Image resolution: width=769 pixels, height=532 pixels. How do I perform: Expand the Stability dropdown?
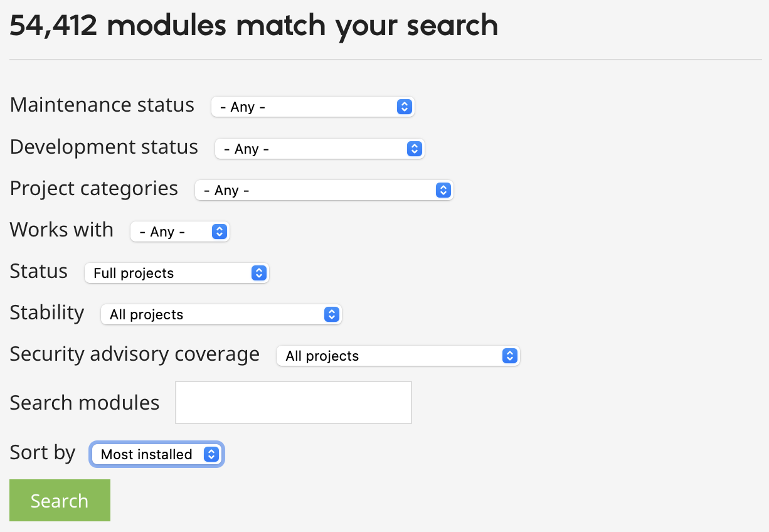coord(221,314)
